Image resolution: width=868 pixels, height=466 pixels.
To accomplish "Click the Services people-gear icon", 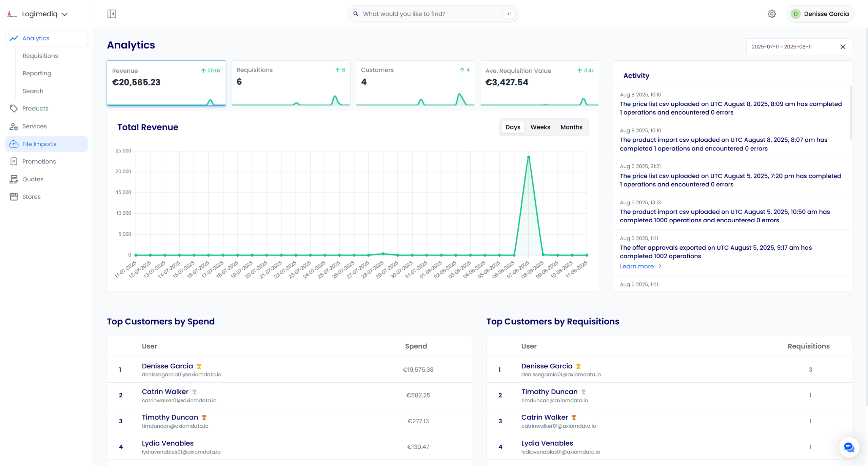I will (x=14, y=126).
